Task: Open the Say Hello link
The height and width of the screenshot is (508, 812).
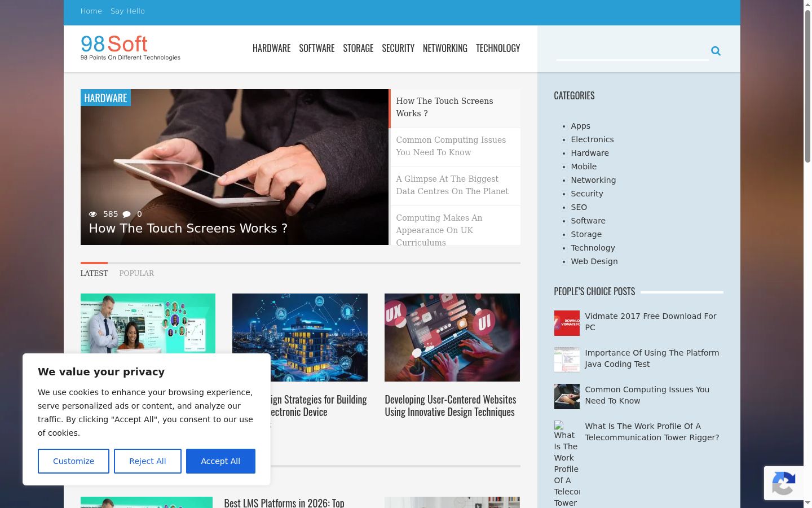Action: 127,11
